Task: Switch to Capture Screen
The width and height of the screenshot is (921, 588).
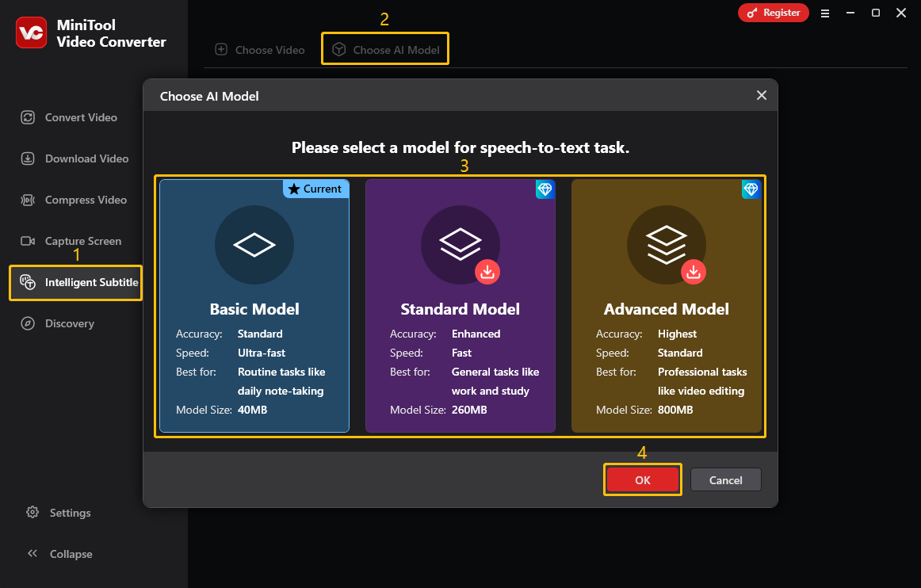Action: click(83, 241)
